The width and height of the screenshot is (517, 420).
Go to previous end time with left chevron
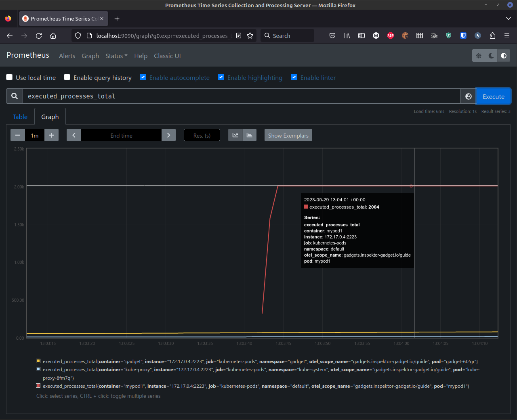[x=74, y=135]
